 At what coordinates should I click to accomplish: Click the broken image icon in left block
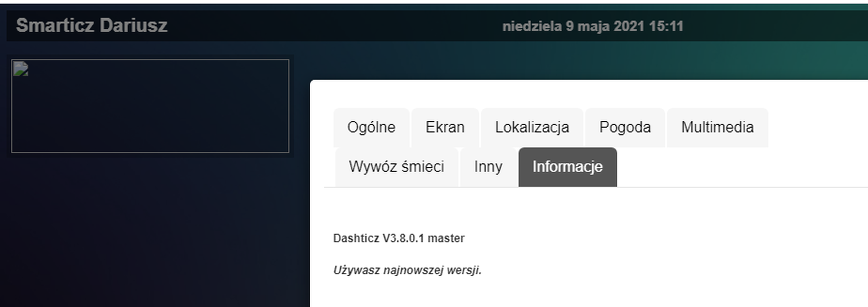(20, 69)
